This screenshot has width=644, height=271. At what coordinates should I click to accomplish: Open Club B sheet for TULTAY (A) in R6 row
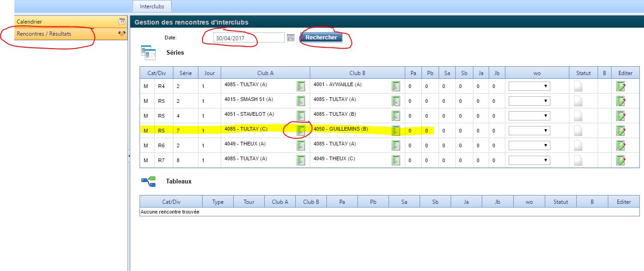[396, 145]
